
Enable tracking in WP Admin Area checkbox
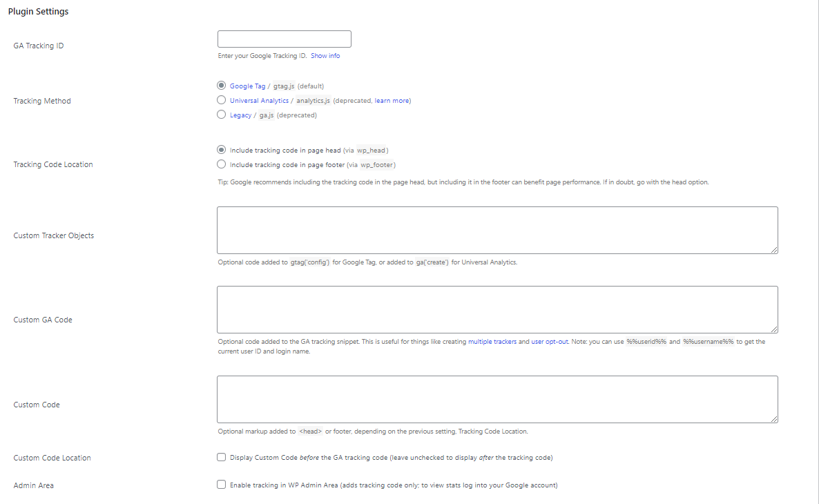point(222,485)
